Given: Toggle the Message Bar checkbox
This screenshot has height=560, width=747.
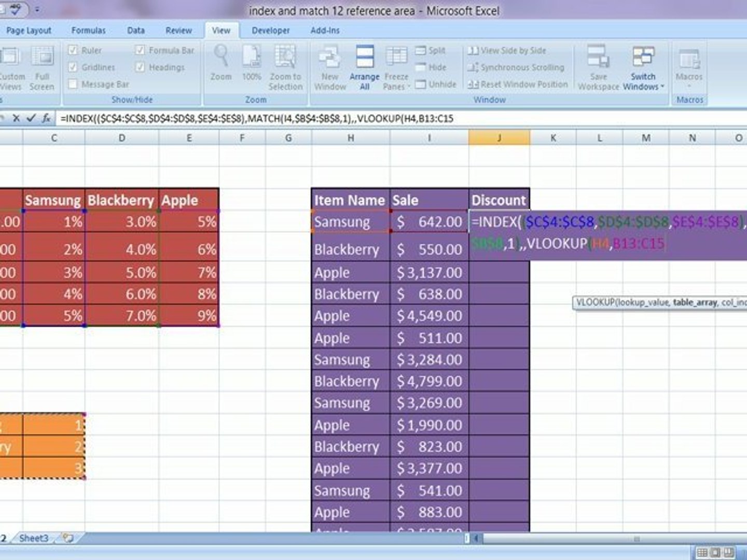Looking at the screenshot, I should point(73,84).
